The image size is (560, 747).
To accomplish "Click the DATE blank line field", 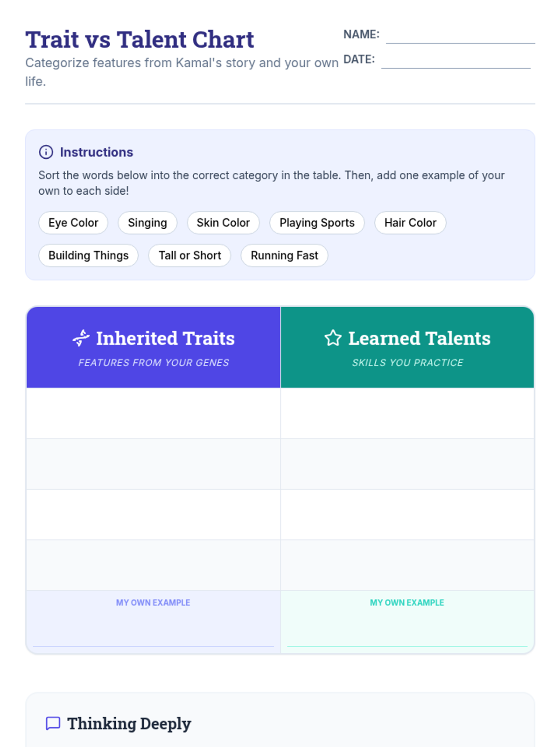I will click(x=456, y=60).
